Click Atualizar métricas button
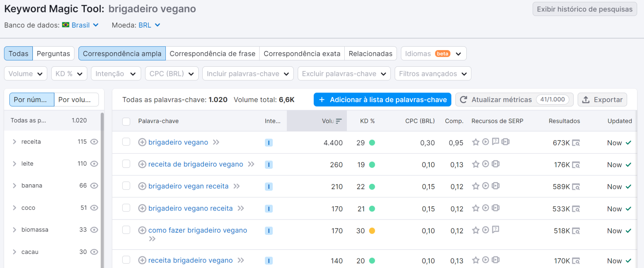Viewport: 644px width, 268px height. [514, 100]
